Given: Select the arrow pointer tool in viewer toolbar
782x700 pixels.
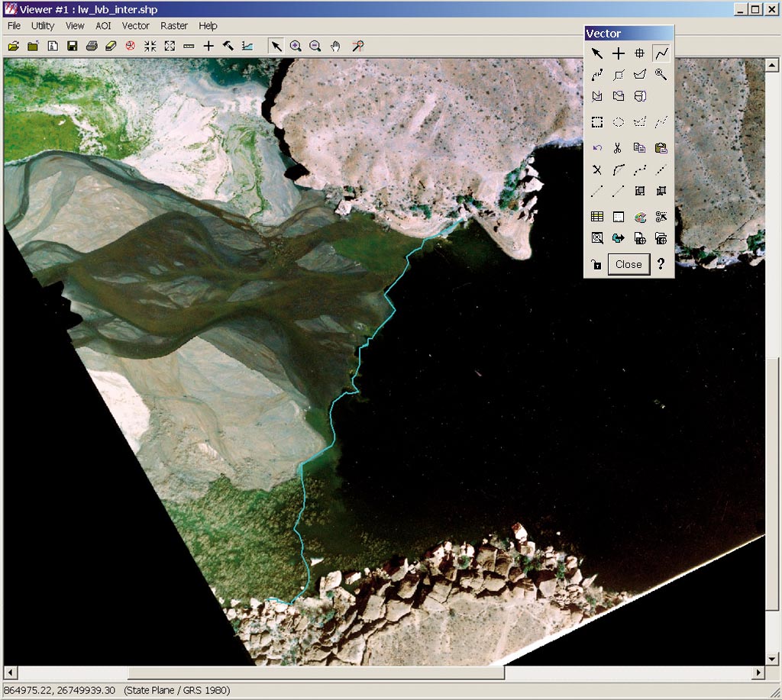Looking at the screenshot, I should click(x=276, y=47).
